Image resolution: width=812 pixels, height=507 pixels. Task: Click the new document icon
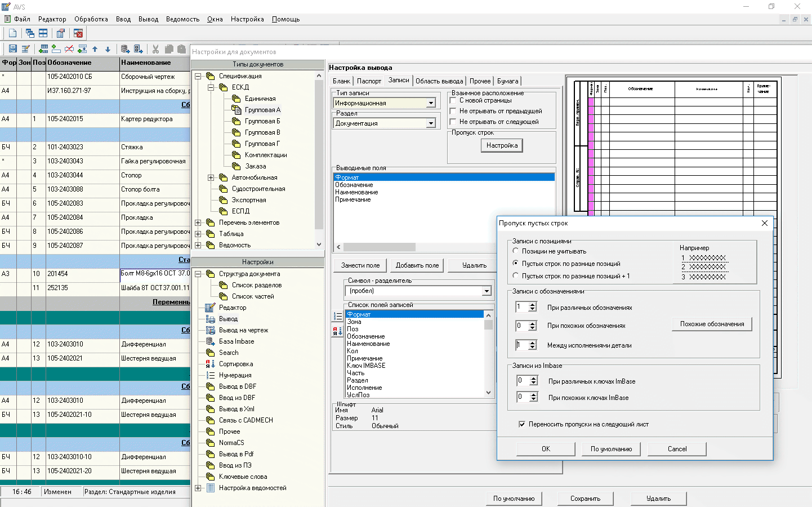[x=12, y=33]
